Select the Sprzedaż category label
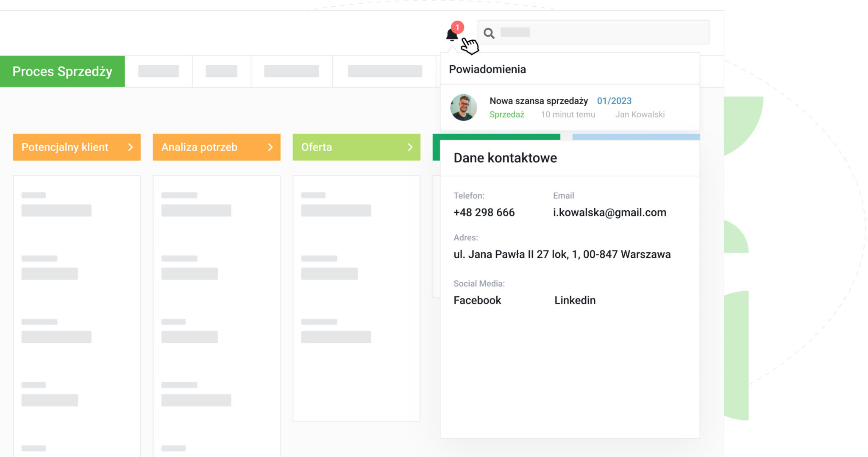Screen dimensions: 868x457 tap(507, 114)
